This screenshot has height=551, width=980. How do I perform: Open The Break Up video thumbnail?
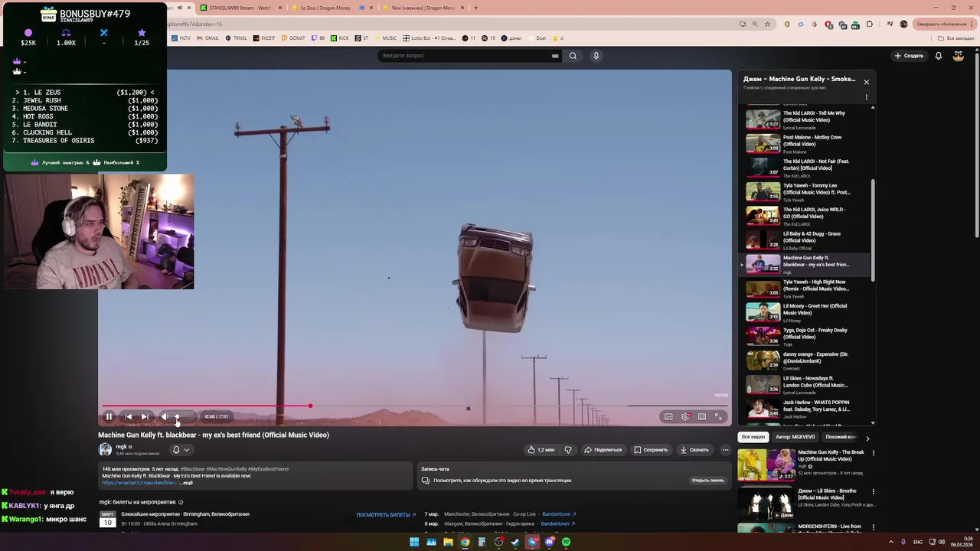(x=766, y=465)
